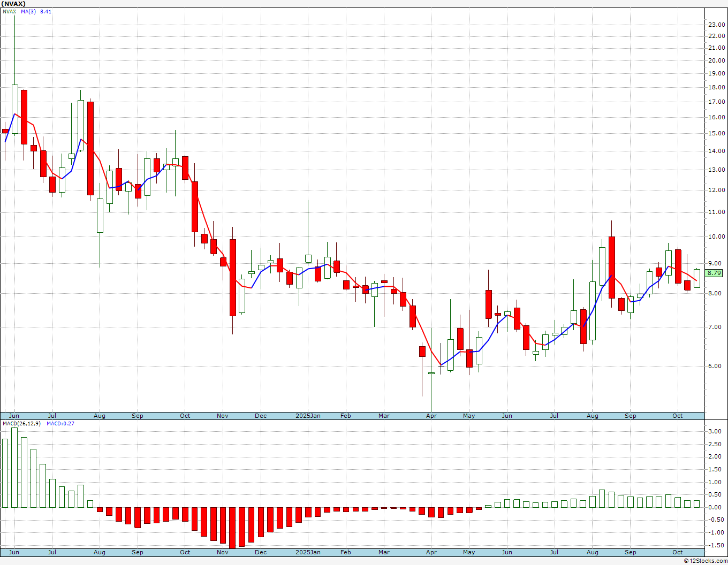The width and height of the screenshot is (728, 565).
Task: Select the green "NVAX" legend label
Action: [x=10, y=12]
